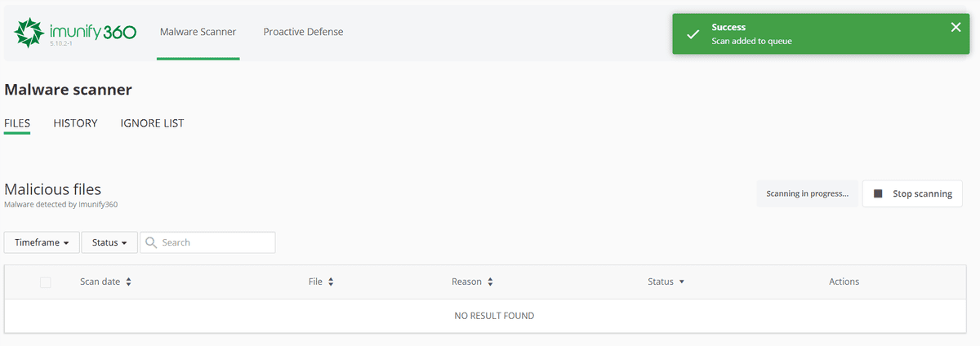The image size is (980, 346).
Task: Click the stop square icon
Action: pyautogui.click(x=878, y=194)
